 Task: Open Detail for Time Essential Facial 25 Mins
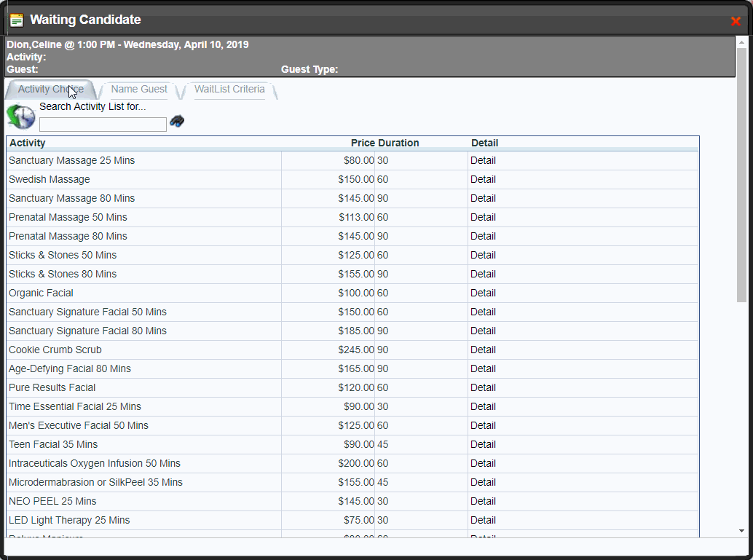[483, 406]
